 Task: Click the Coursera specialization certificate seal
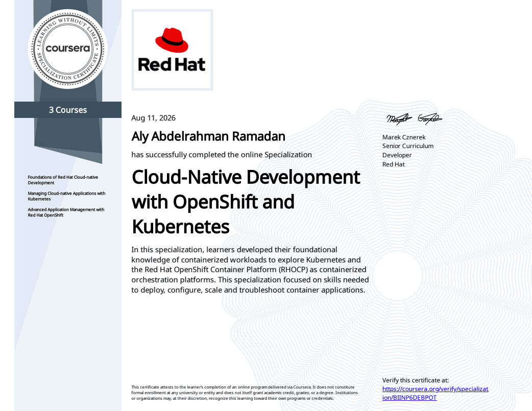pos(68,49)
